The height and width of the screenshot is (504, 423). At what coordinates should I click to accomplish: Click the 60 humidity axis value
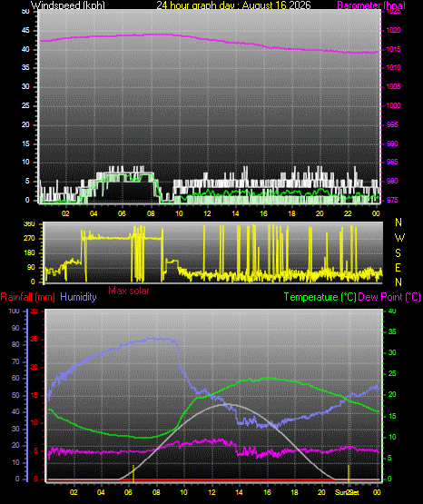click(15, 379)
